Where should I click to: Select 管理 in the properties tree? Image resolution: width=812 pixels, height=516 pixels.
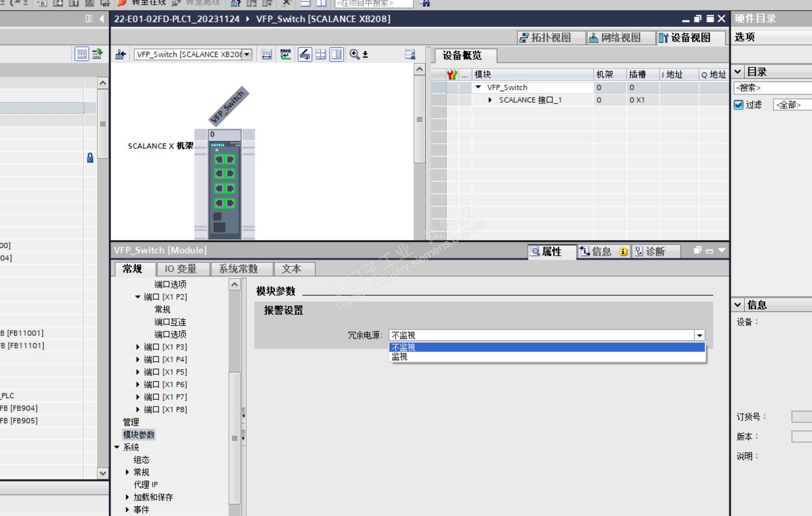click(x=131, y=422)
